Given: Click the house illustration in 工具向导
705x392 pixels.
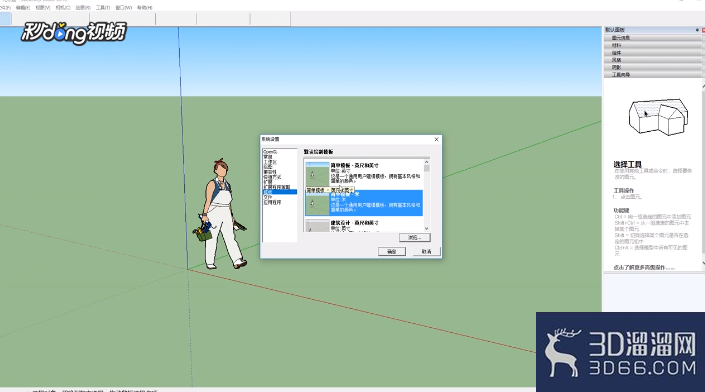Looking at the screenshot, I should coord(658,117).
